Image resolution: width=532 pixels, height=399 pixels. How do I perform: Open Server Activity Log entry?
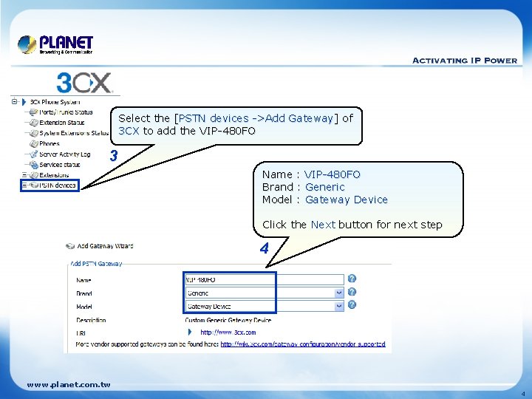65,154
